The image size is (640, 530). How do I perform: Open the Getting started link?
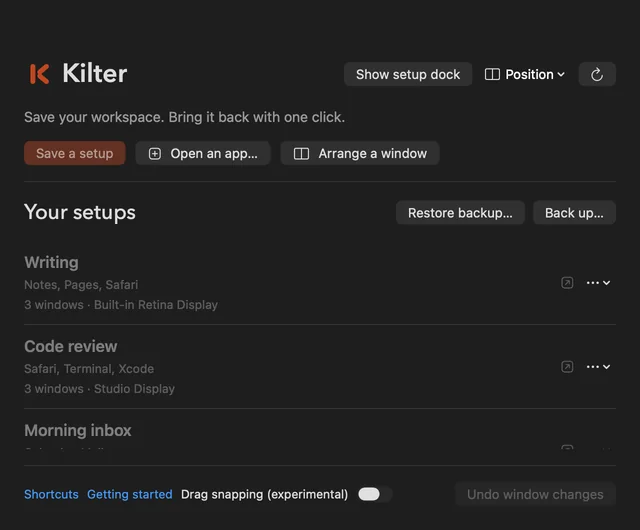tap(129, 494)
